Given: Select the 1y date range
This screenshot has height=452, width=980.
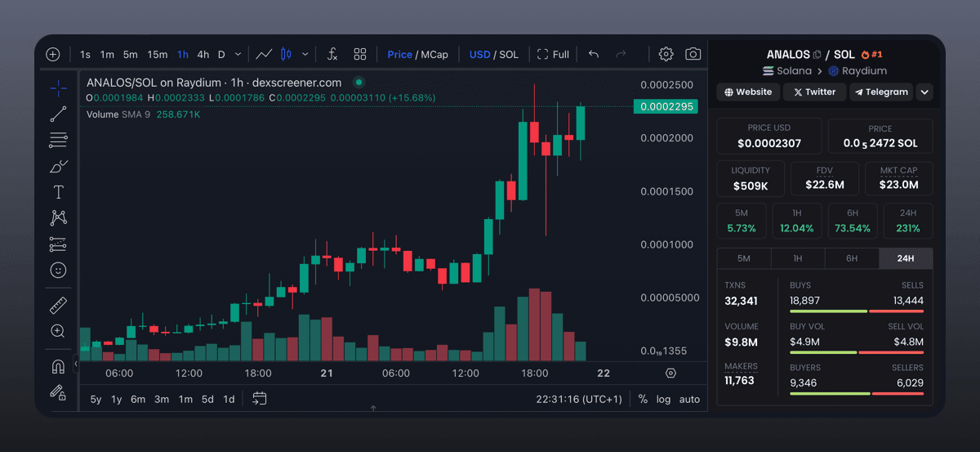Looking at the screenshot, I should [x=117, y=400].
